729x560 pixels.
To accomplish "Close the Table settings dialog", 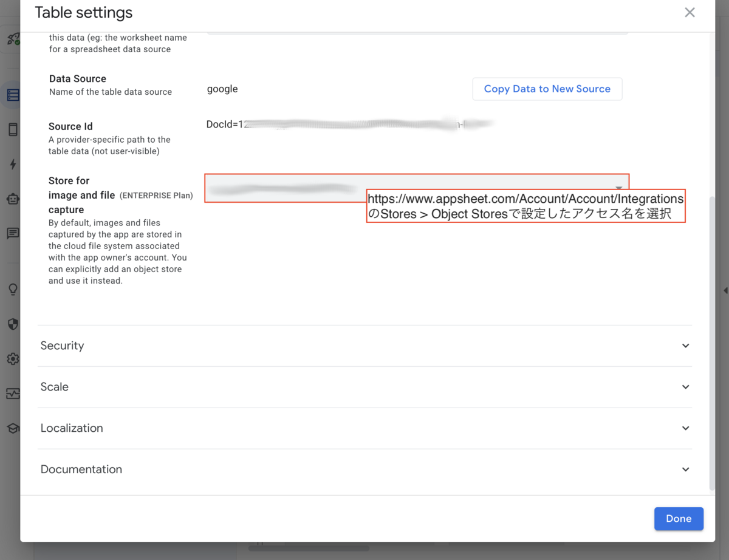I will point(690,12).
